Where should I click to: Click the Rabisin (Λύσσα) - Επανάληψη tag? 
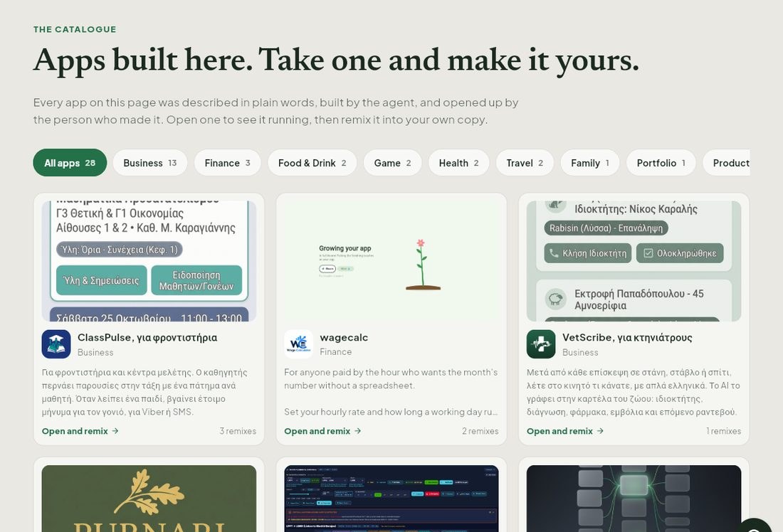(606, 228)
